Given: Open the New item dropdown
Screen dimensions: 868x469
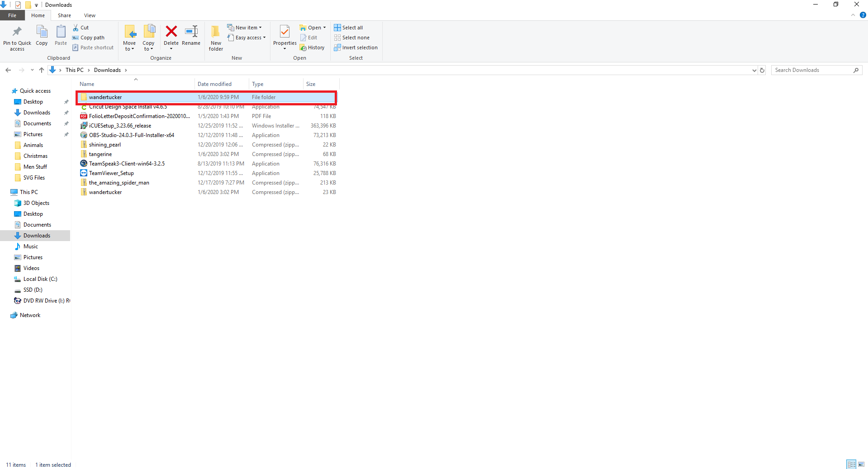Looking at the screenshot, I should pos(244,28).
